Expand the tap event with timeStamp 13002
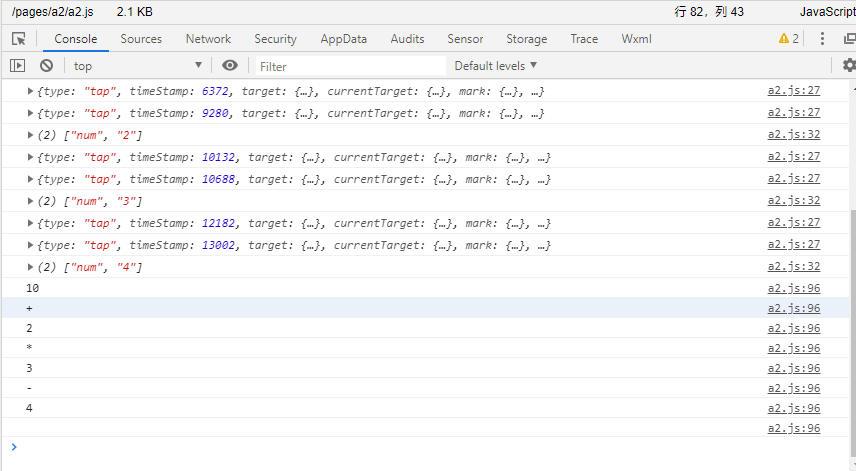The height and width of the screenshot is (471, 856). 31,245
